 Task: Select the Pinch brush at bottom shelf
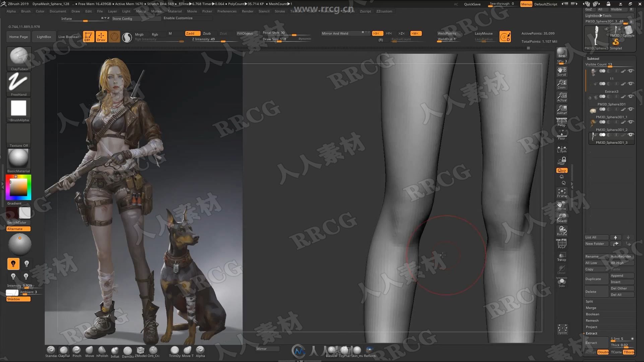tap(77, 352)
